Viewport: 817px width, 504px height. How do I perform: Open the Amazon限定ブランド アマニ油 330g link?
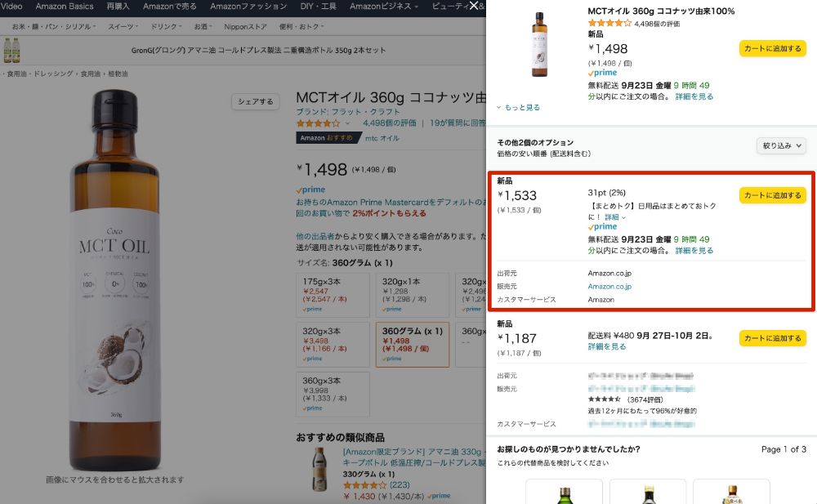pos(414,457)
